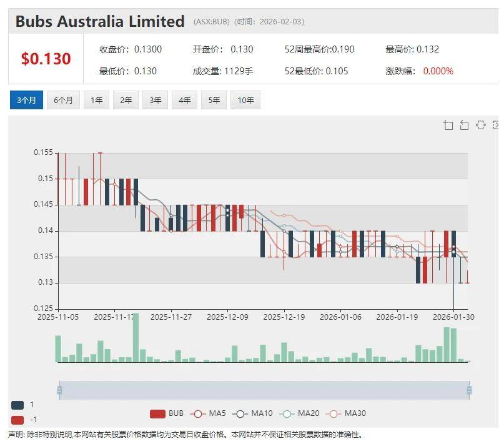Open the 2年 time range
Image resolution: width=504 pixels, height=444 pixels.
coord(126,100)
